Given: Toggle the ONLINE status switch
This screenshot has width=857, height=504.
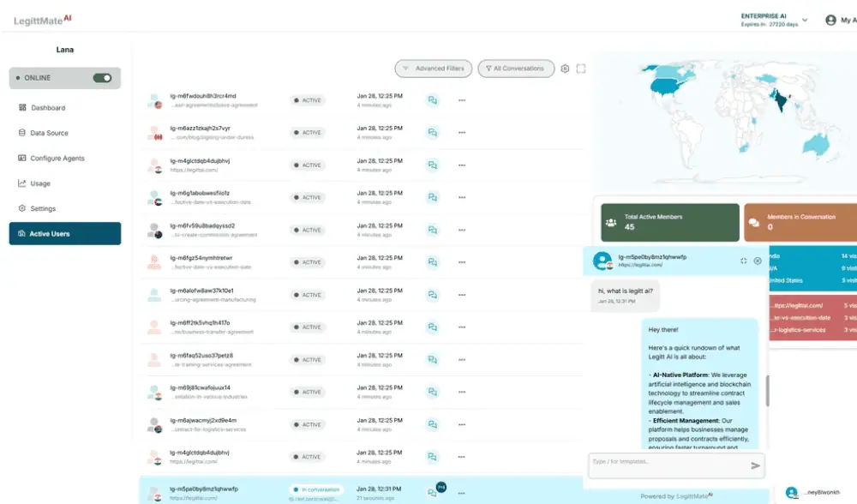Looking at the screenshot, I should click(x=103, y=78).
